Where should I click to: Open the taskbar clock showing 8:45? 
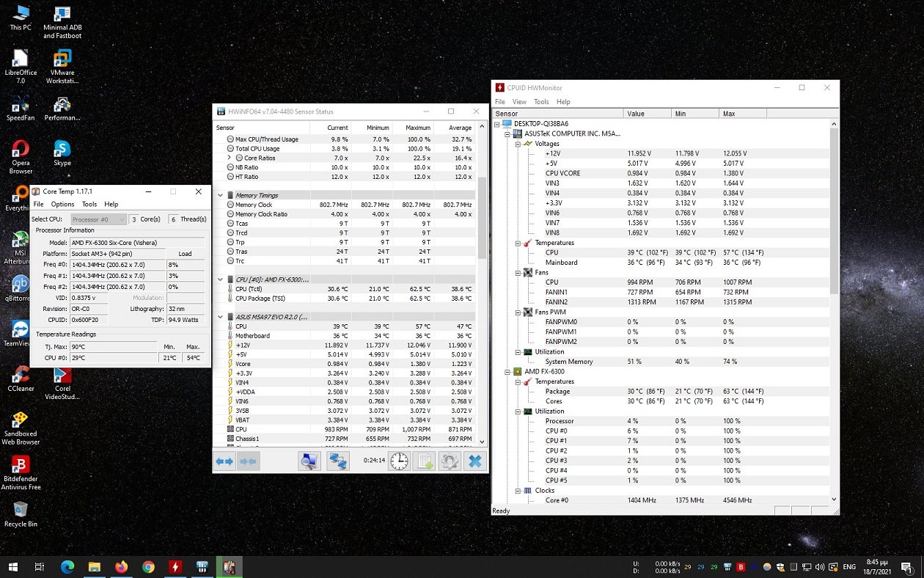point(879,567)
